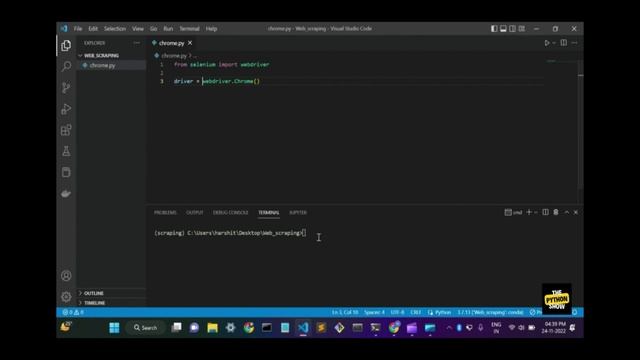This screenshot has height=360, width=640.
Task: Open the Accounts icon
Action: click(x=66, y=276)
